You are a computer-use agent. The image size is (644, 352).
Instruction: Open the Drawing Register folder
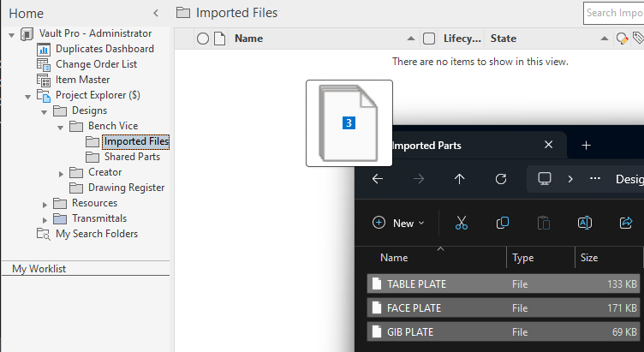click(x=126, y=188)
